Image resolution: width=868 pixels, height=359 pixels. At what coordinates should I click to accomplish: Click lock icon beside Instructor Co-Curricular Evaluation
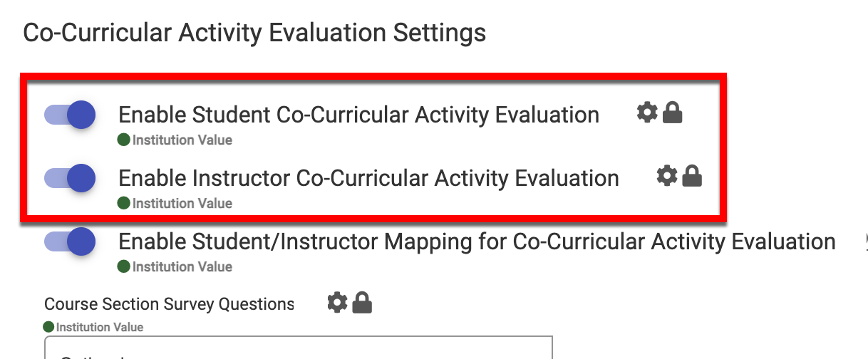pyautogui.click(x=692, y=176)
